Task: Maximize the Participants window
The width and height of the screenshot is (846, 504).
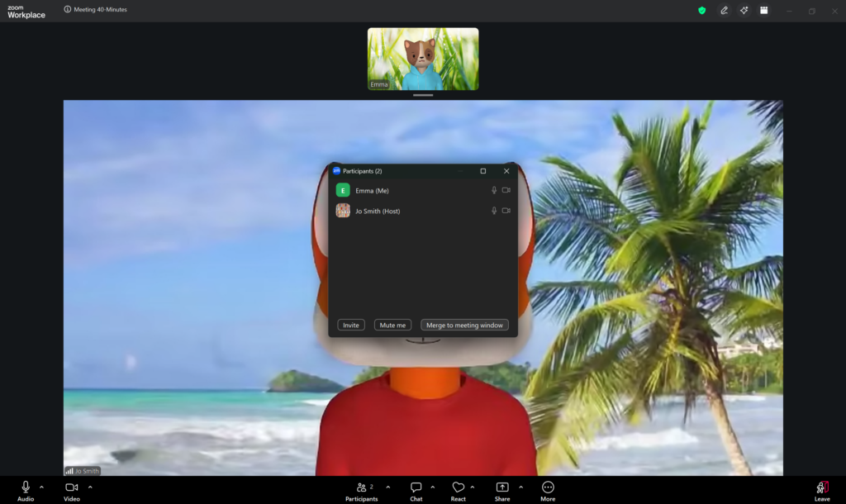Action: [482, 171]
